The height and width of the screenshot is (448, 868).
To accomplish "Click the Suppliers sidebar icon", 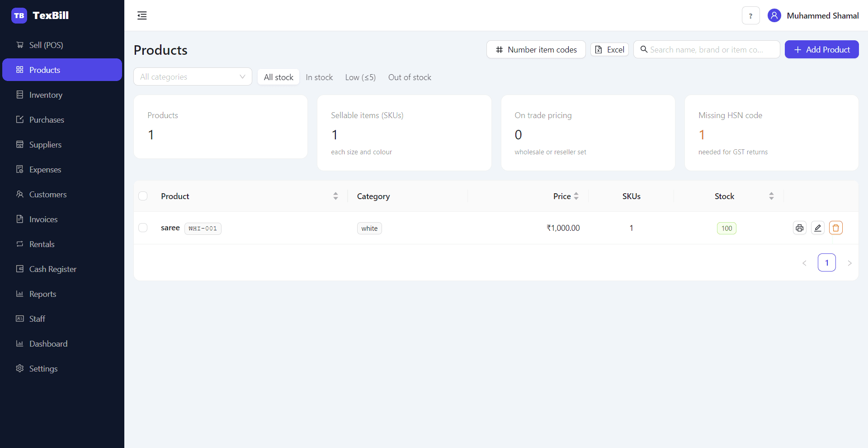I will (x=20, y=144).
